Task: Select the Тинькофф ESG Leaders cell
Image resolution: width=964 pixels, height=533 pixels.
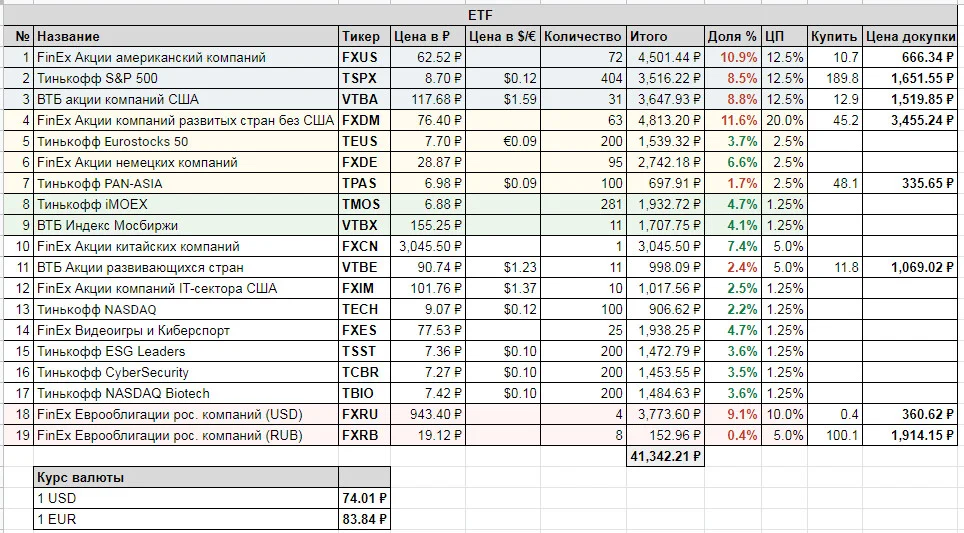Action: [186, 351]
